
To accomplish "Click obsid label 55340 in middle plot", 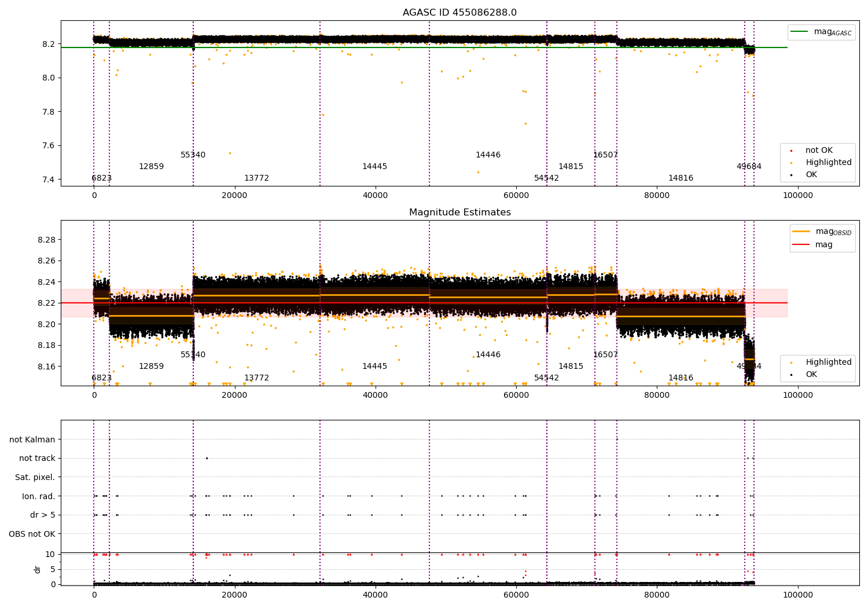I will (193, 355).
